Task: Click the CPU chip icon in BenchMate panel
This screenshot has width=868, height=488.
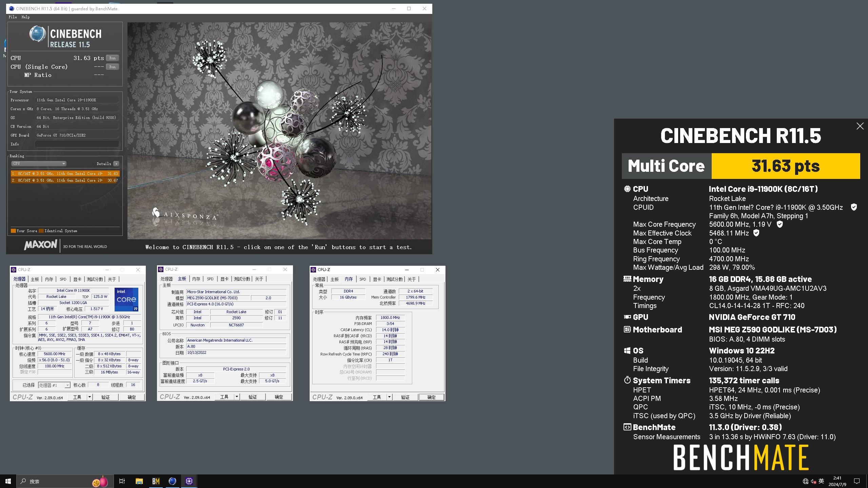Action: pyautogui.click(x=627, y=189)
